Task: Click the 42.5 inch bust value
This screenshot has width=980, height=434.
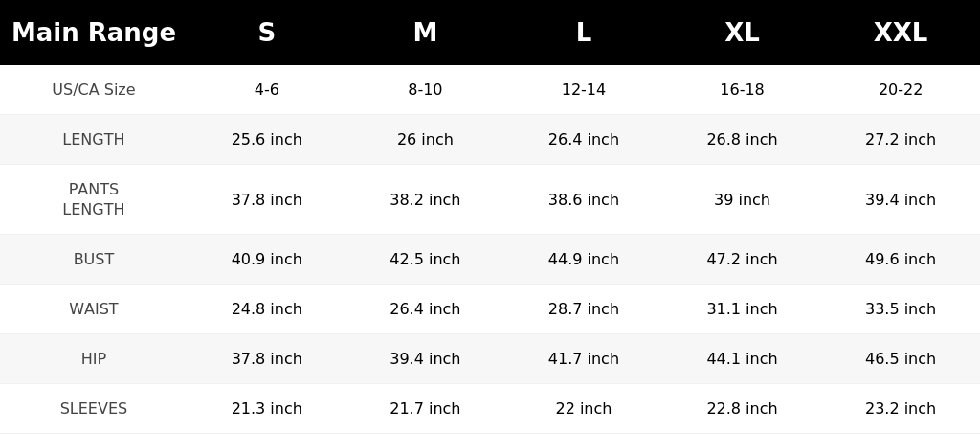Action: [425, 259]
